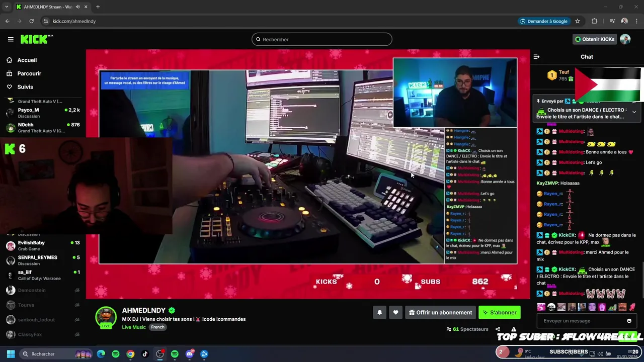Open sa_iiif Call of Duty channel

(43, 275)
